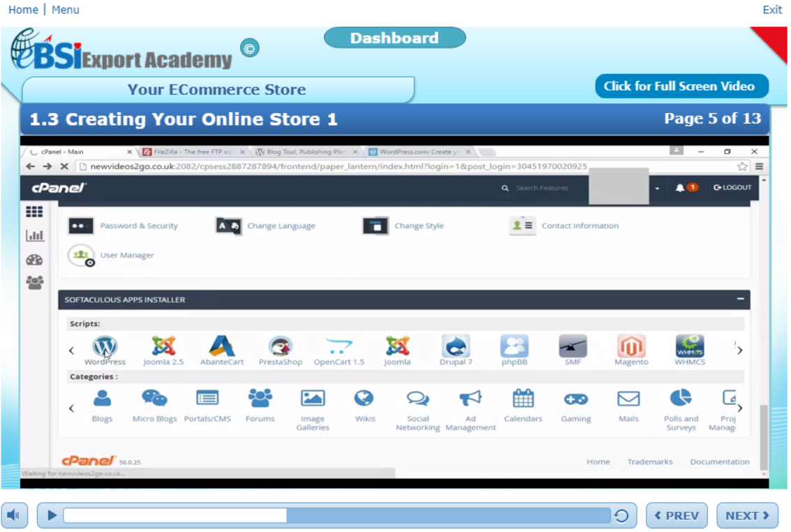
Task: Open the OpenCart 1.5 script
Action: click(x=339, y=350)
